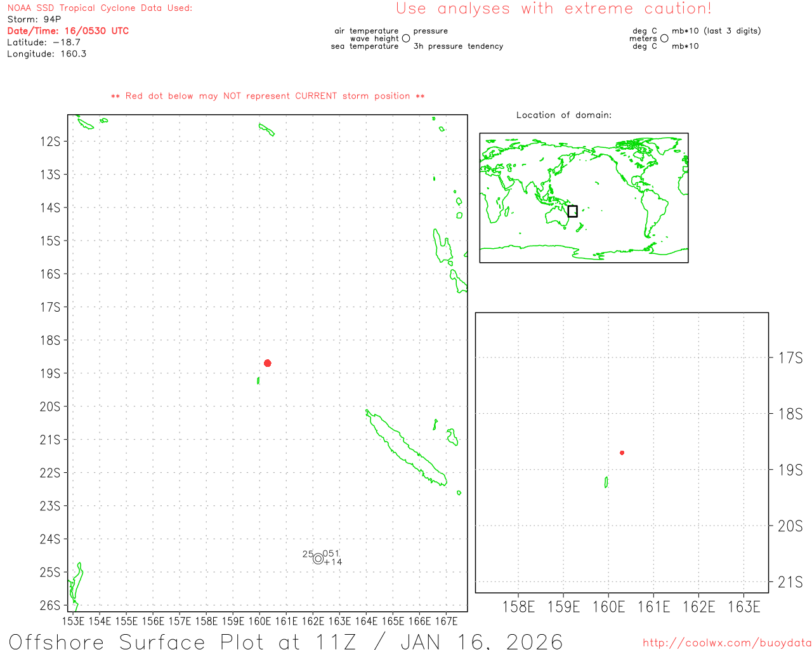Click the buoy air temperature value "25"
Screen dimensions: 812x650
point(308,554)
